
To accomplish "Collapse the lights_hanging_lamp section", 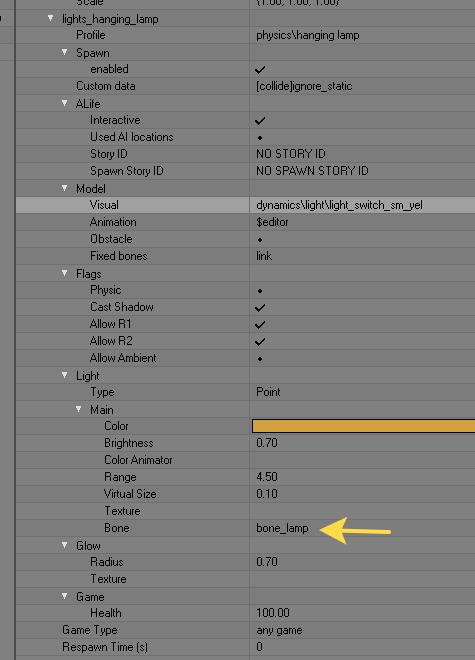I will [51, 19].
